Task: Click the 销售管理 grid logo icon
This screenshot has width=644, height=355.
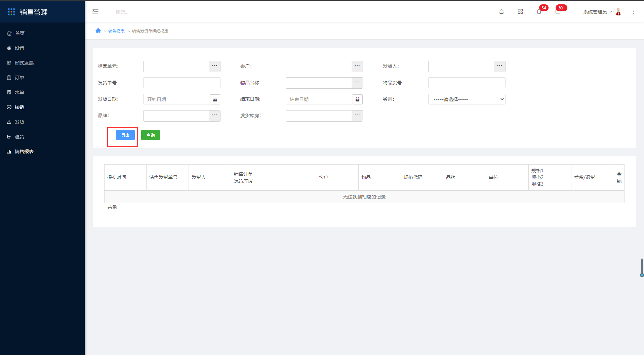Action: (x=11, y=12)
